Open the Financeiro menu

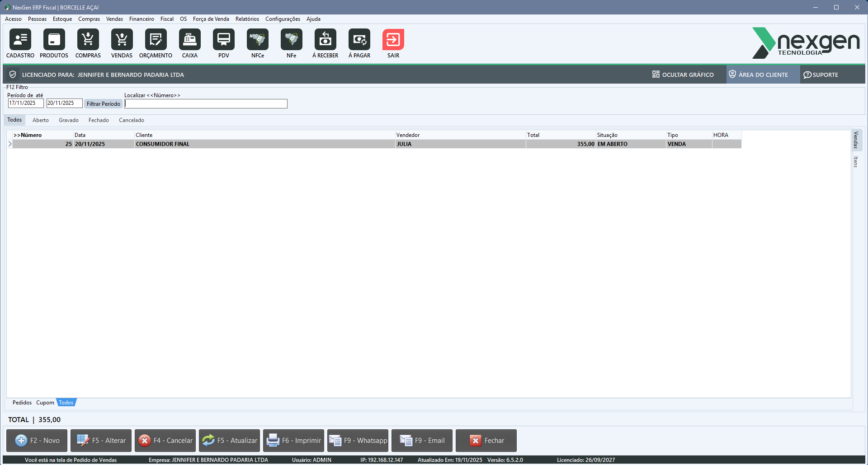click(x=142, y=19)
